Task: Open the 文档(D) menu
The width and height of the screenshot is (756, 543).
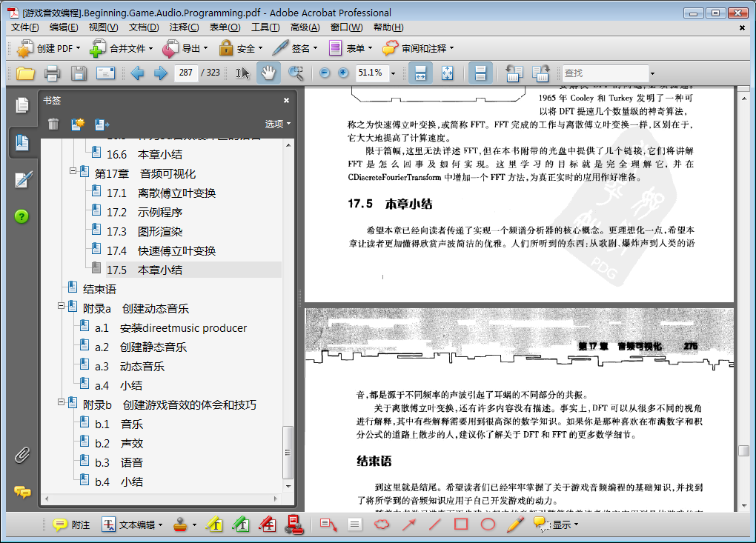Action: pos(144,27)
